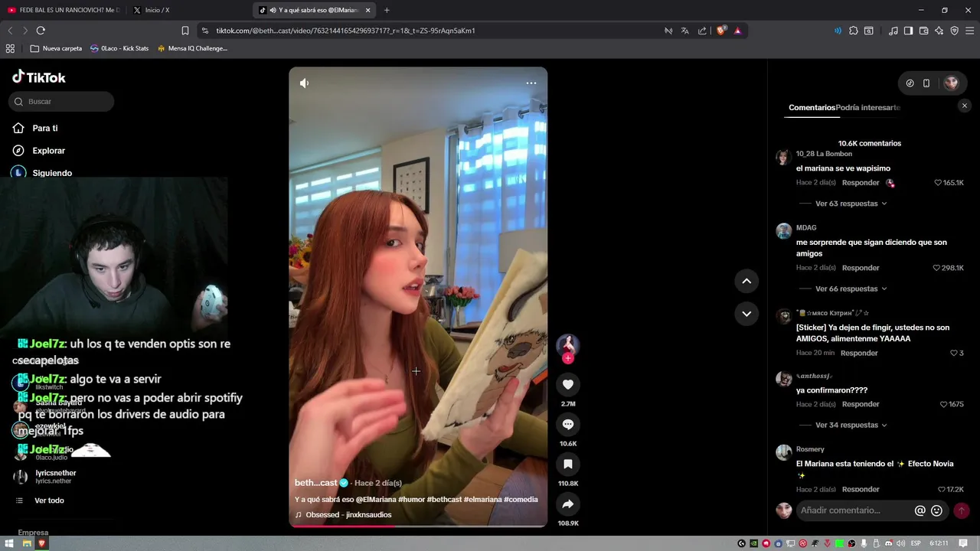Open the phone app download icon
Viewport: 980px width, 551px height.
pos(926,83)
